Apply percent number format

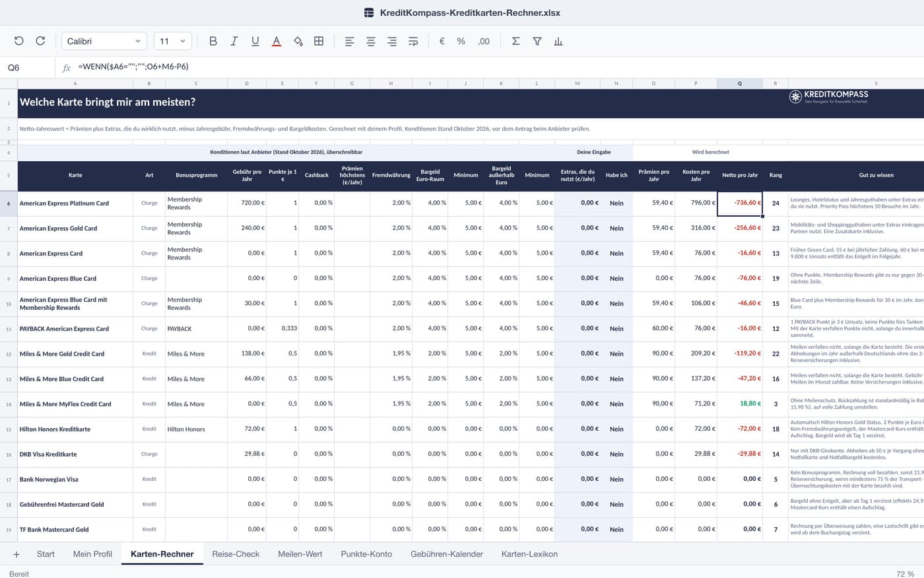click(461, 41)
